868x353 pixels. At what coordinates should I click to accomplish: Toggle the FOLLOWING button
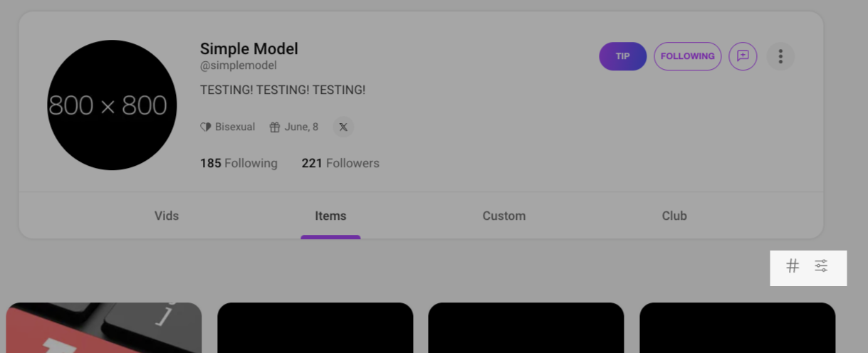click(x=687, y=56)
